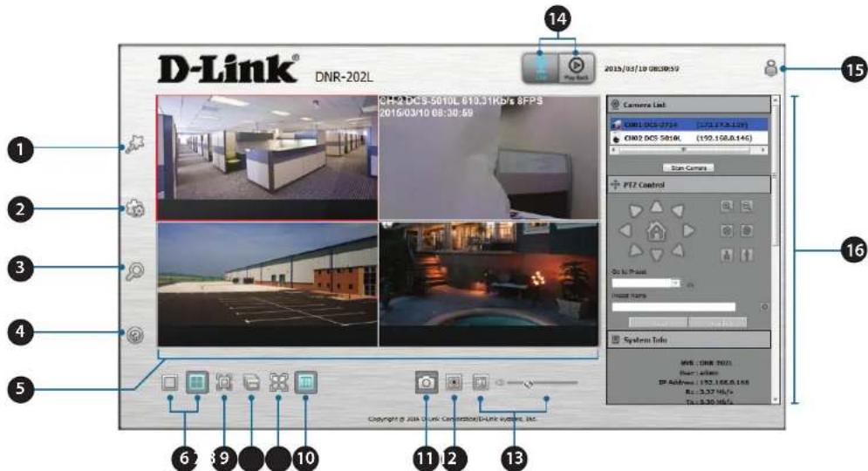Click the PTZ left arrow
Screen dimensions: 868x471
tap(625, 230)
